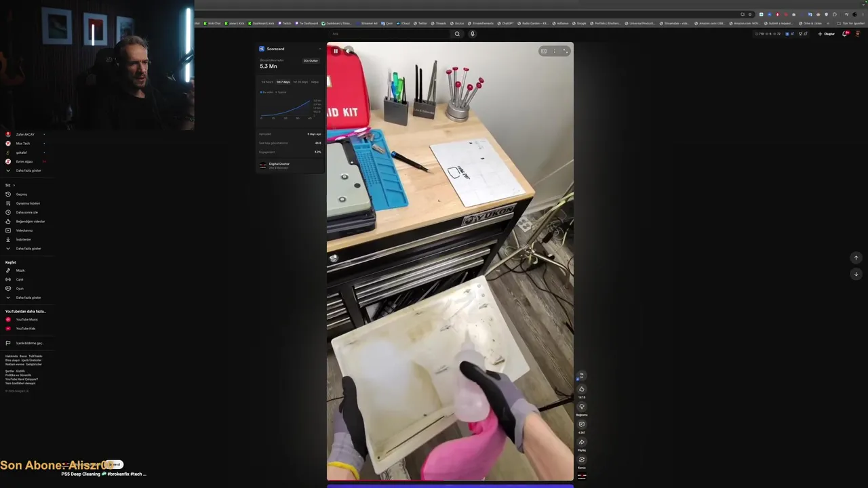Open the Siz section chevron

(x=14, y=185)
